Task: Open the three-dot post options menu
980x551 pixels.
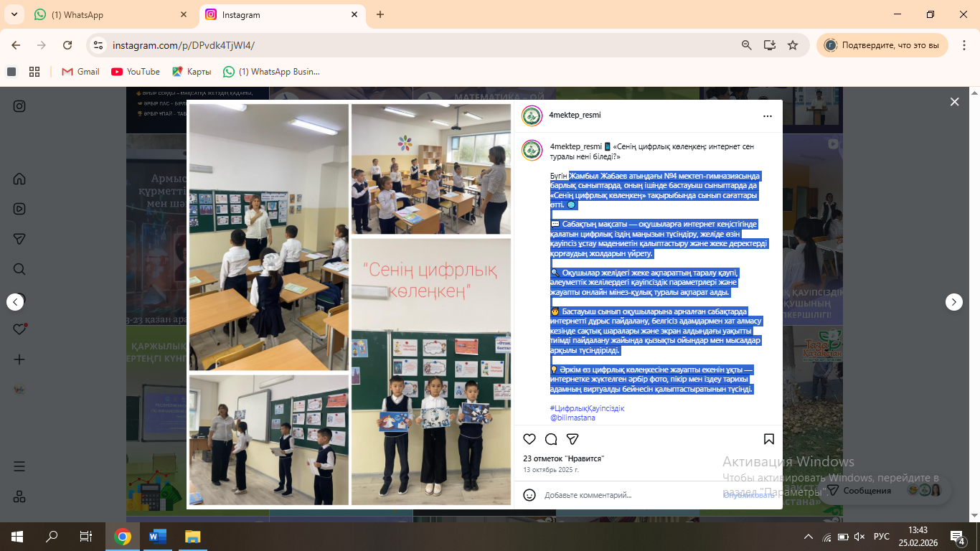Action: (767, 116)
